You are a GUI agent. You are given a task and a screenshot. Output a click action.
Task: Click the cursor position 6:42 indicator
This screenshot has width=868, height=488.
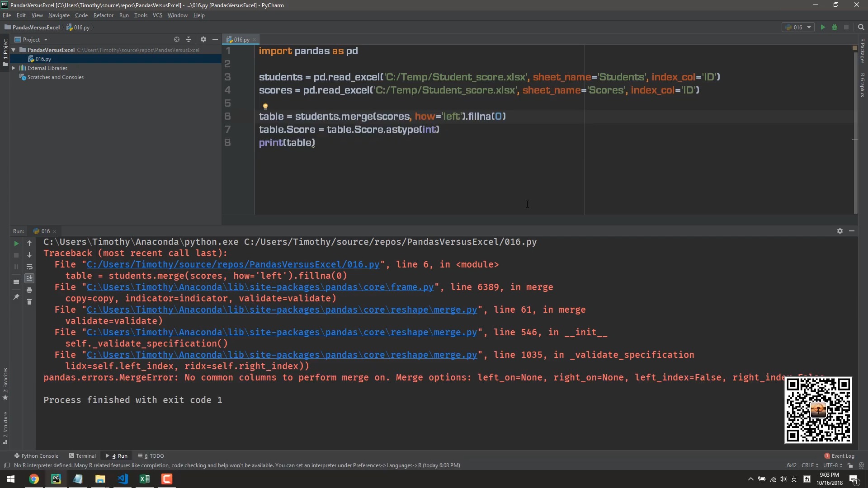point(792,465)
